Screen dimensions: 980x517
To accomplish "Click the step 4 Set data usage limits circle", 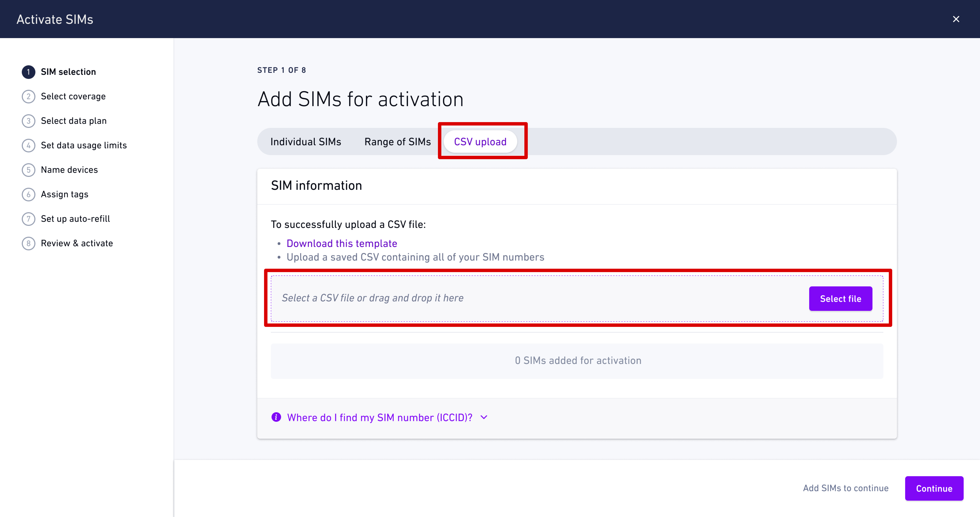I will [29, 145].
